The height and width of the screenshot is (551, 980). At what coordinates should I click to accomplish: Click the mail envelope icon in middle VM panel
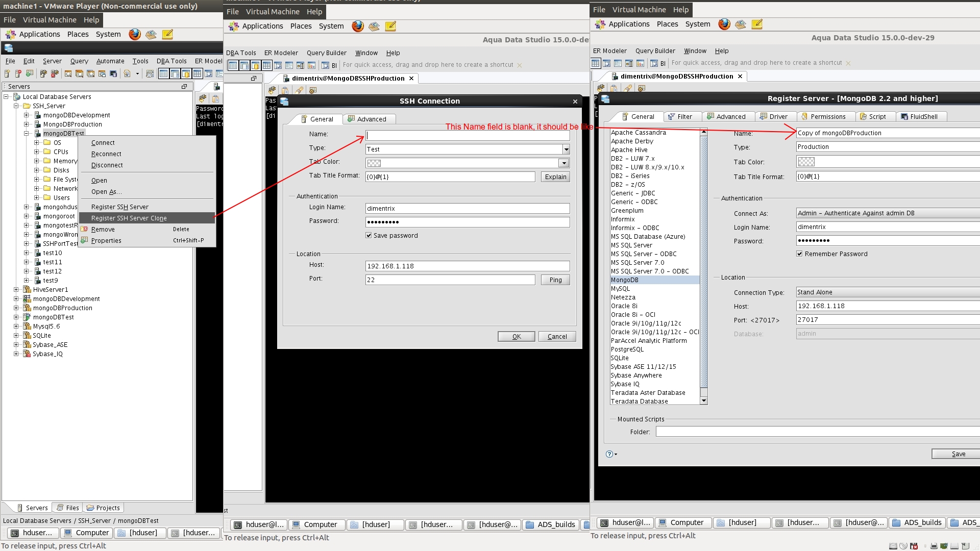click(x=374, y=26)
